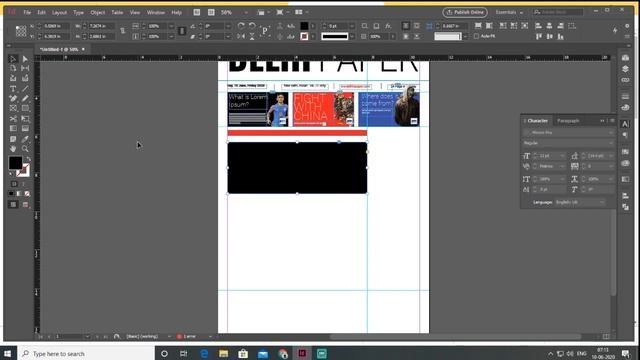Open InDesign from the taskbar
This screenshot has height=360, width=640.
[302, 353]
